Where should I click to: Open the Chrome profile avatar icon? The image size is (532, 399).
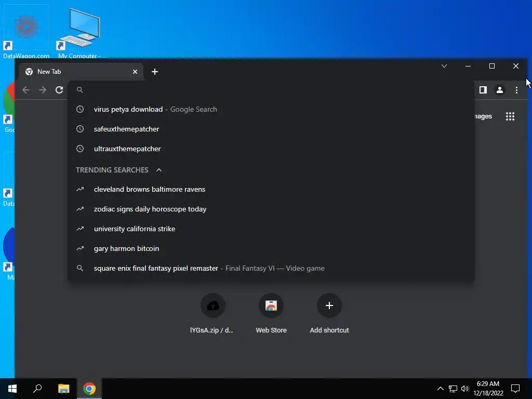[x=500, y=90]
